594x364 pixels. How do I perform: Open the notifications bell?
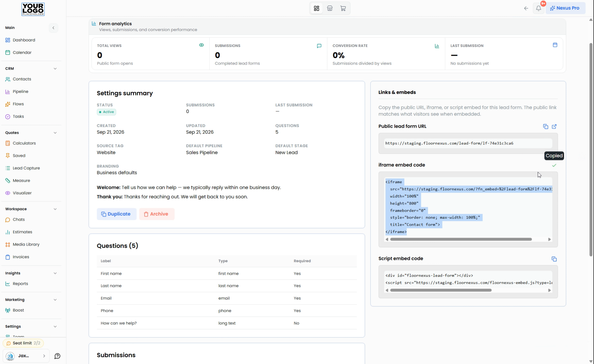tap(538, 8)
